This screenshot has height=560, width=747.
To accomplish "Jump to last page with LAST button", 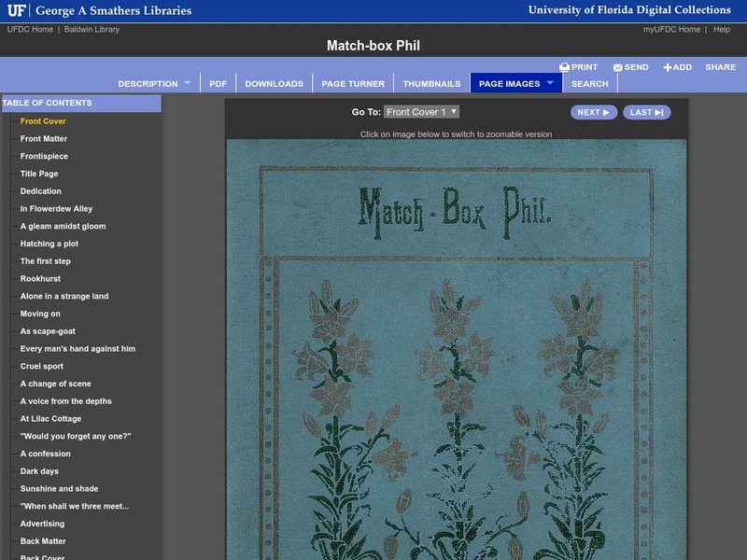I will click(646, 112).
